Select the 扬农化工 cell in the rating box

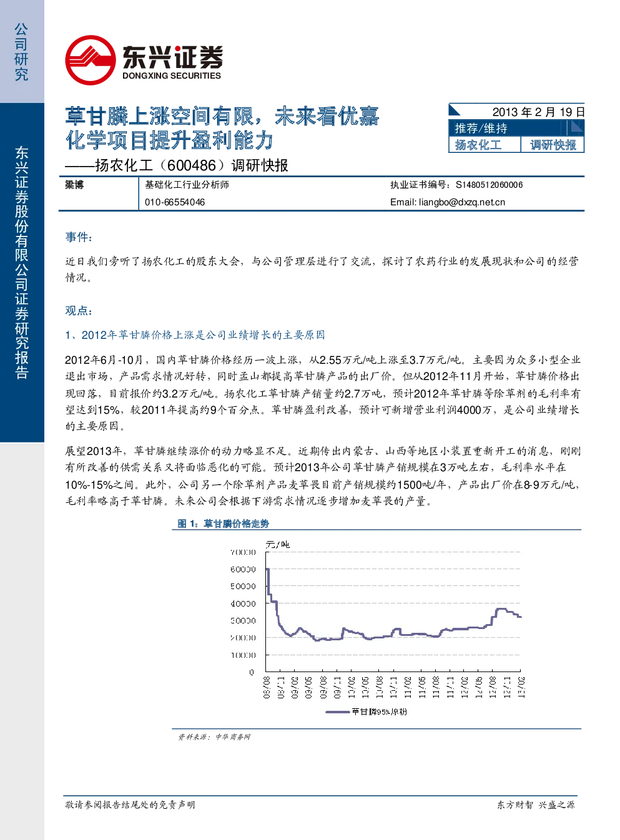[x=478, y=145]
